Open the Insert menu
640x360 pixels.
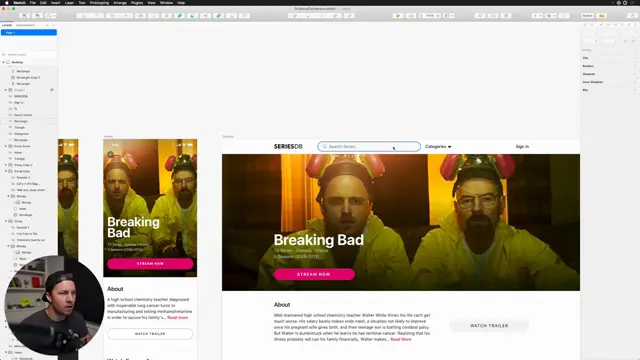[56, 2]
